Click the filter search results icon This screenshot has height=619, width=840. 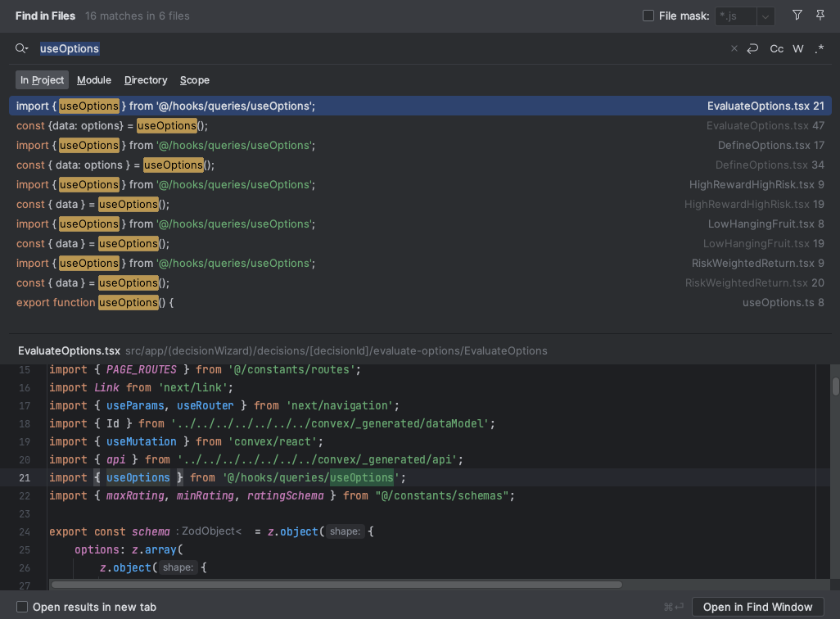(x=797, y=16)
